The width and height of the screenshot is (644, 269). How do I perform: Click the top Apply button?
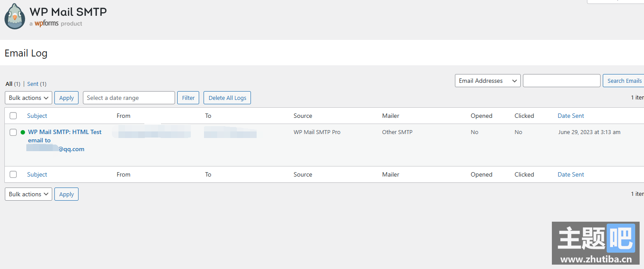pos(66,98)
